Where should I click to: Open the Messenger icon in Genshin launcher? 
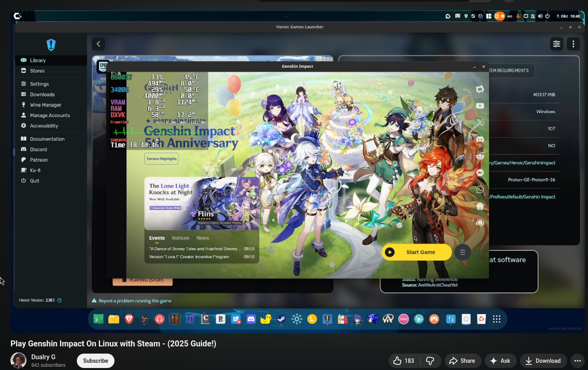point(480,173)
